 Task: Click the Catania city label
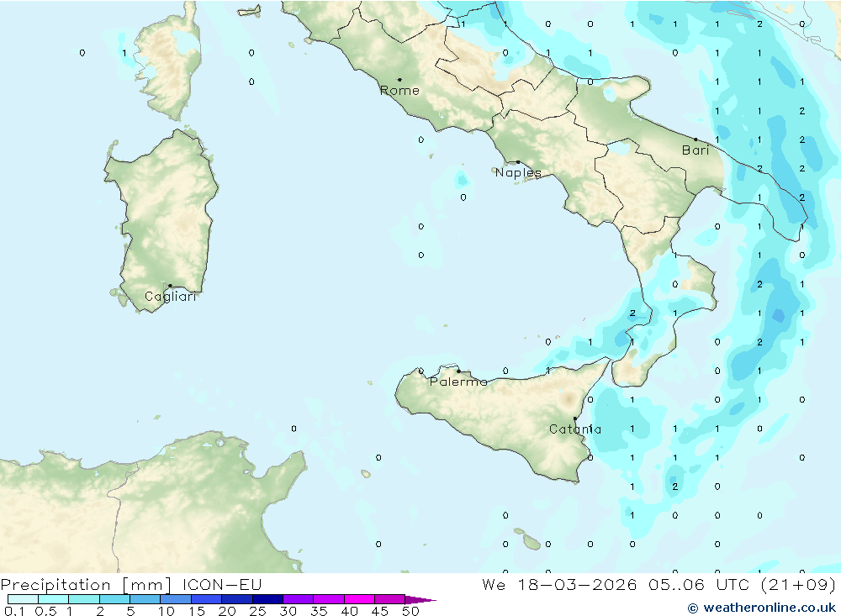pos(575,429)
